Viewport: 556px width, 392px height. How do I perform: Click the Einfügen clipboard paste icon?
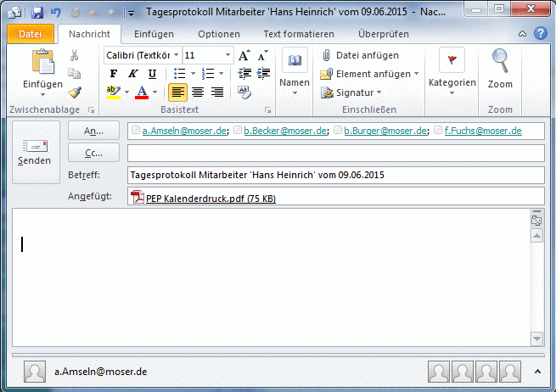pyautogui.click(x=43, y=63)
